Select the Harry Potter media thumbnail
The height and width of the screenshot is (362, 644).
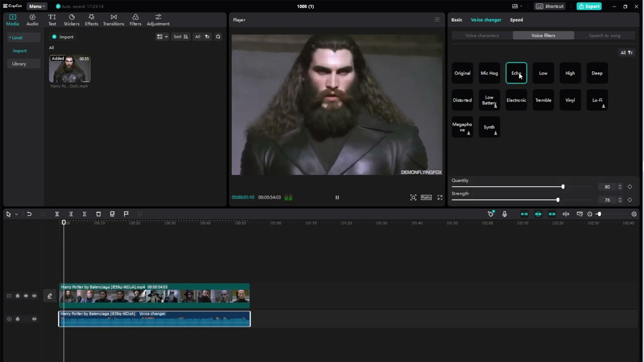coord(69,69)
